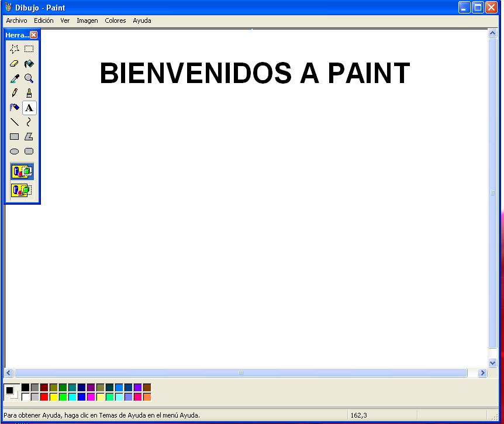Enable opaque text background option
The width and height of the screenshot is (504, 424).
pyautogui.click(x=22, y=171)
